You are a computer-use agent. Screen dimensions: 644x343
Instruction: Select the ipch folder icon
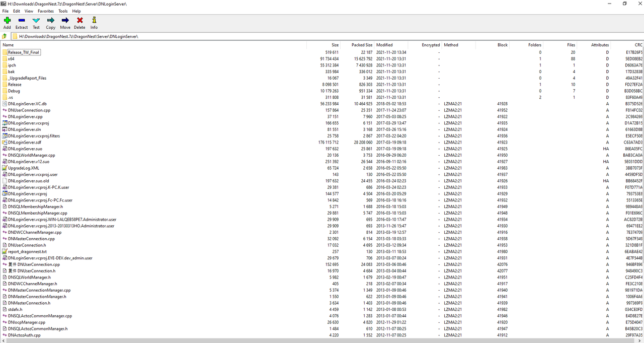pos(5,65)
